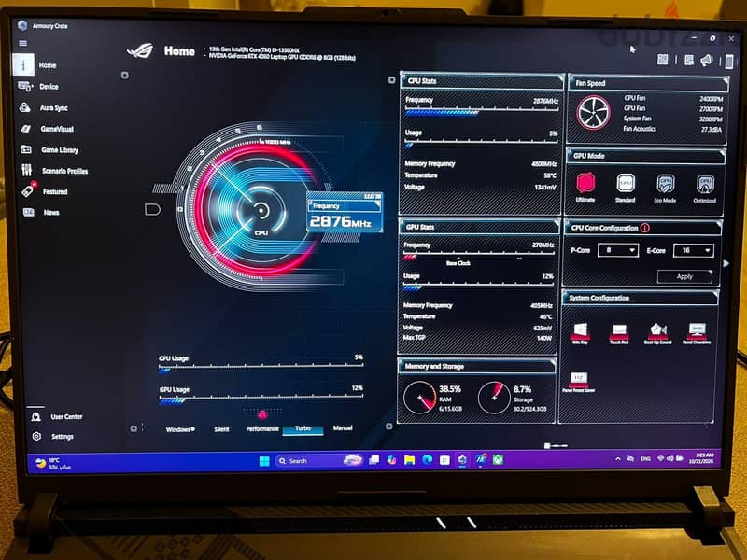Switch GPU Mode to Standard
Viewport: 747px width, 560px height.
pyautogui.click(x=625, y=188)
